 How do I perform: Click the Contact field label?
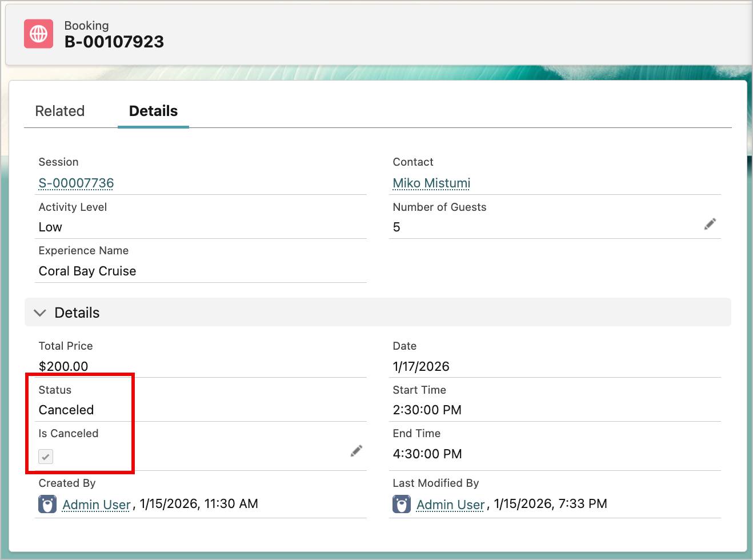tap(413, 162)
